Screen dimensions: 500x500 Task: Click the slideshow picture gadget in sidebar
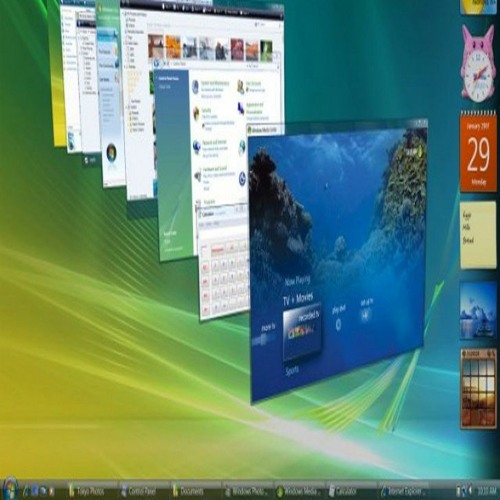point(478,310)
